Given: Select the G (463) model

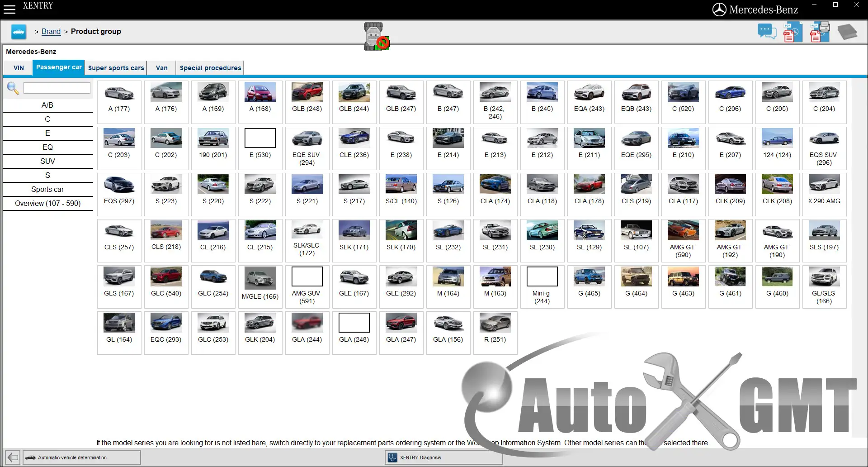Looking at the screenshot, I should point(684,287).
